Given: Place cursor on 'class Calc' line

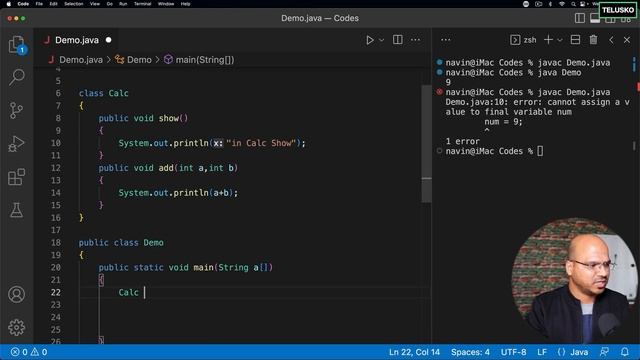Looking at the screenshot, I should [x=104, y=93].
